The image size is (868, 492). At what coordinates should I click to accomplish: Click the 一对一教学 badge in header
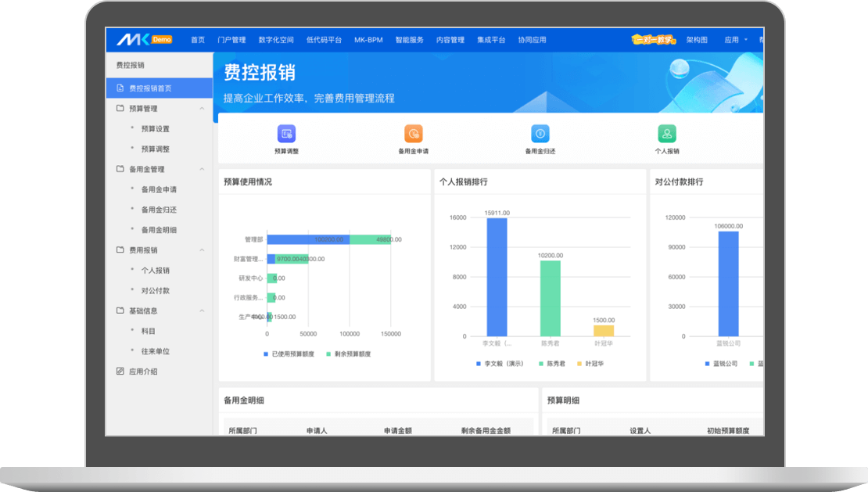[654, 40]
